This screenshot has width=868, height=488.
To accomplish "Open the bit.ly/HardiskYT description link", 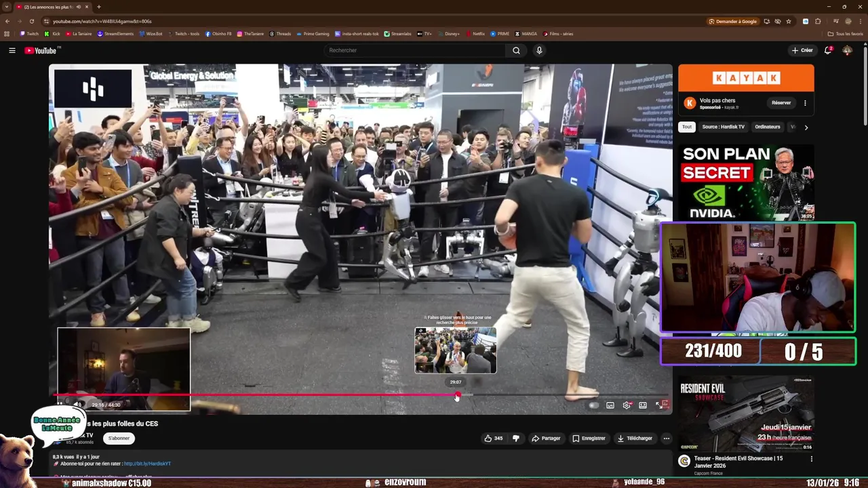I will coord(147,464).
